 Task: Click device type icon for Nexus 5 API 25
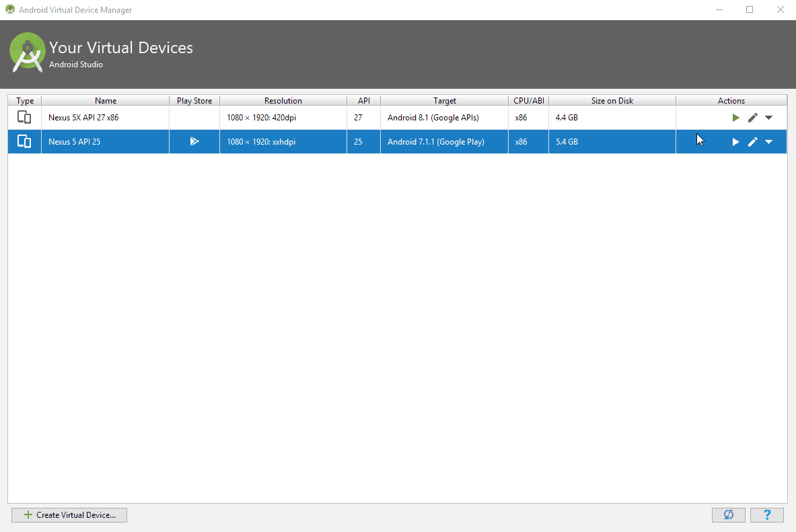[x=24, y=142]
